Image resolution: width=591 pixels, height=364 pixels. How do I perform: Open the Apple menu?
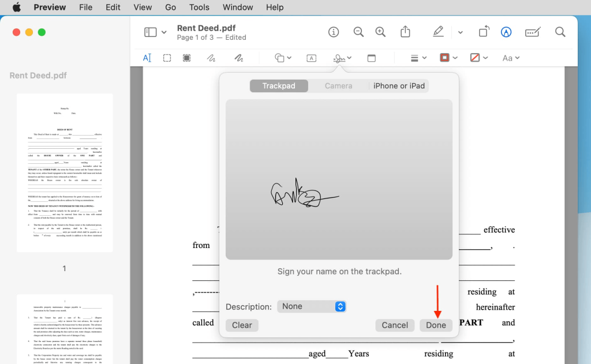(16, 7)
